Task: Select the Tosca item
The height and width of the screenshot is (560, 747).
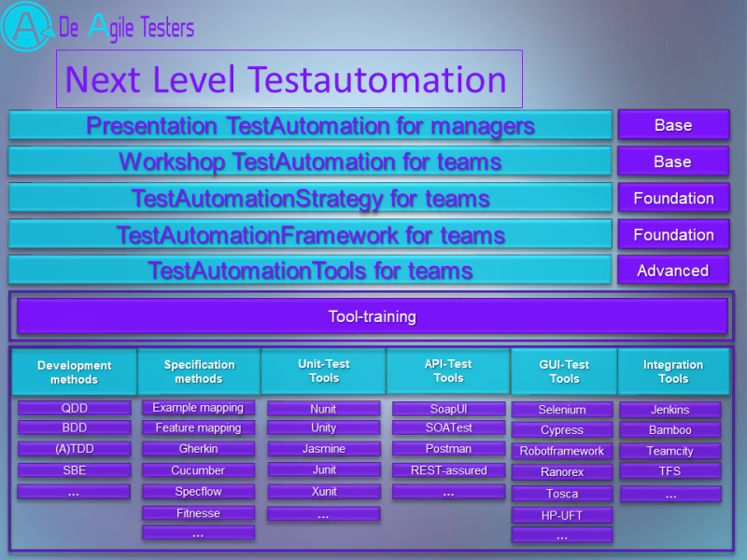Action: pos(562,494)
